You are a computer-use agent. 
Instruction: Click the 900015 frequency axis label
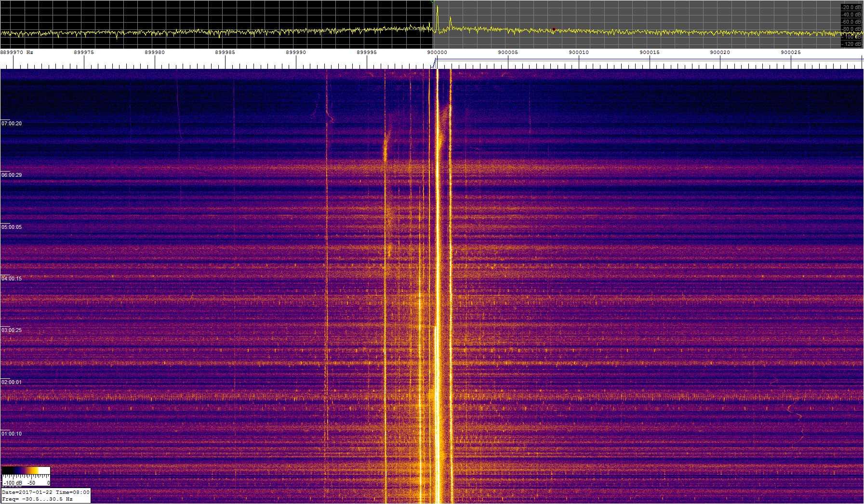(x=649, y=53)
